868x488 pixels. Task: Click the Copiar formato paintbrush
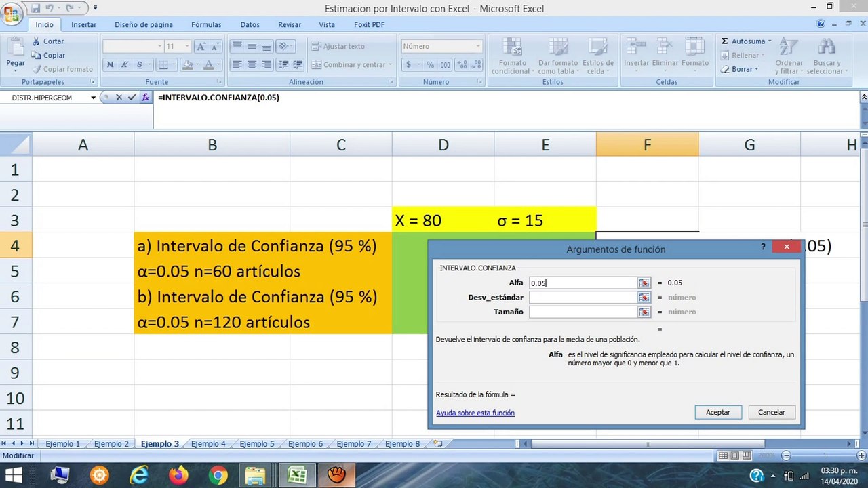[37, 69]
